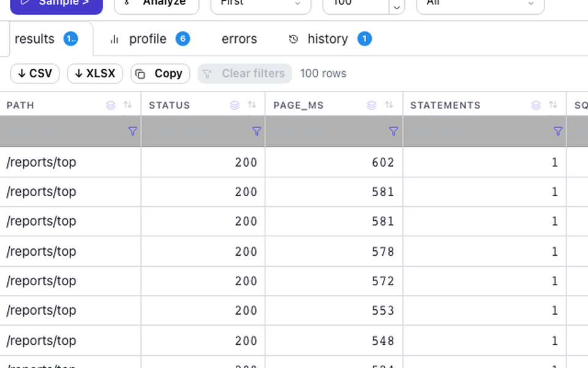Group by PAGE_MS using layers icon
The image size is (588, 368).
tap(372, 105)
